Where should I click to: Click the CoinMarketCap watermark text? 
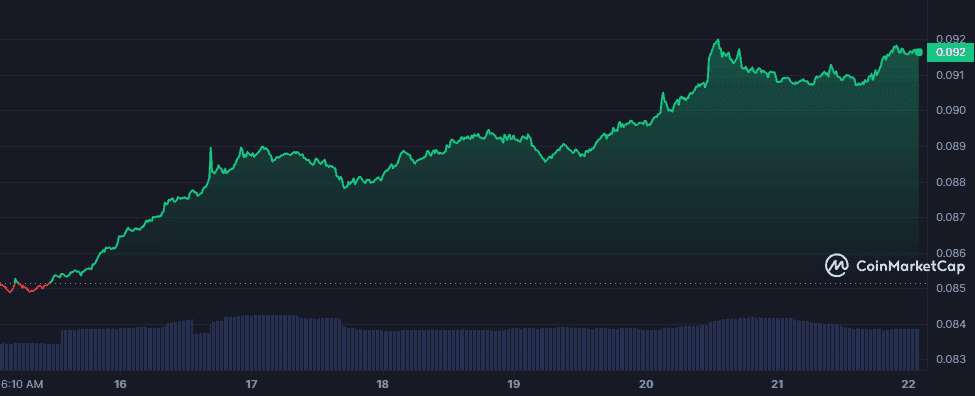pos(910,266)
